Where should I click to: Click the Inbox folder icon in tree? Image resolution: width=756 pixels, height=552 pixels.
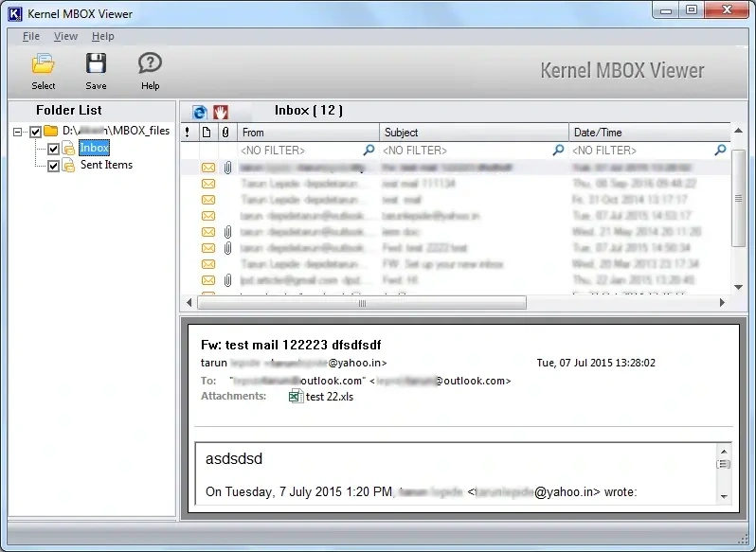pyautogui.click(x=69, y=149)
